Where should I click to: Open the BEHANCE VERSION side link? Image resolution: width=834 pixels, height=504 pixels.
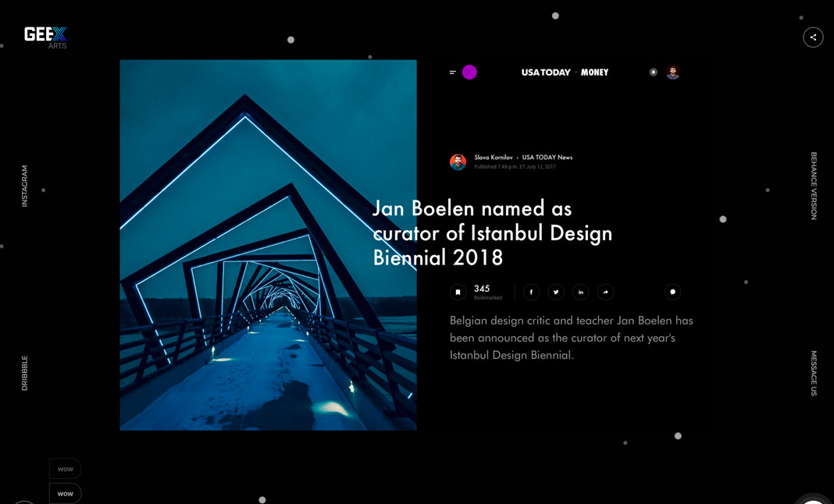tap(813, 186)
